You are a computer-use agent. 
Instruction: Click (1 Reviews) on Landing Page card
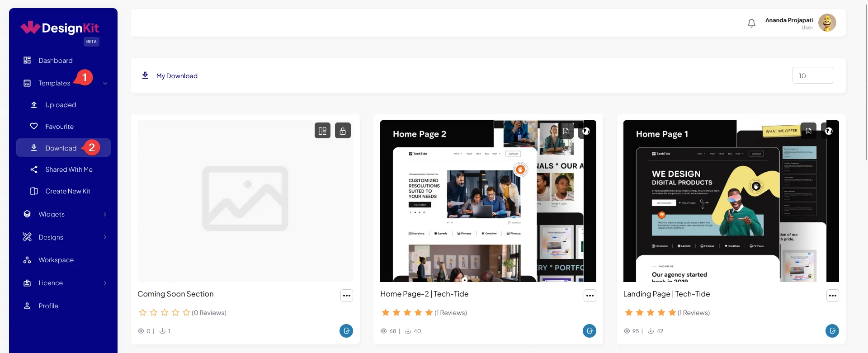(x=693, y=313)
